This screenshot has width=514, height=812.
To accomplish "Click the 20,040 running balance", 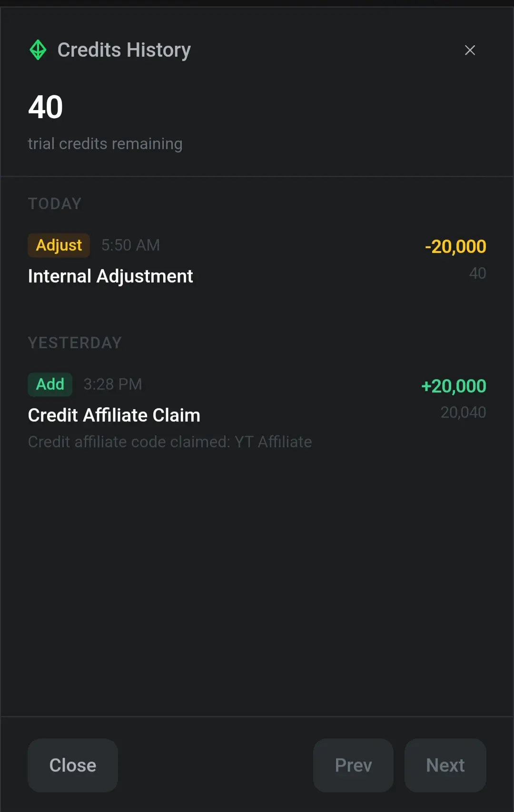I will (x=463, y=412).
